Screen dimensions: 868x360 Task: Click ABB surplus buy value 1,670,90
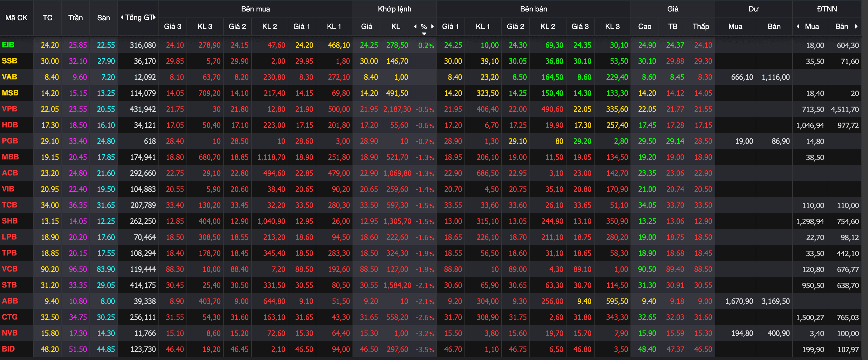[739, 301]
